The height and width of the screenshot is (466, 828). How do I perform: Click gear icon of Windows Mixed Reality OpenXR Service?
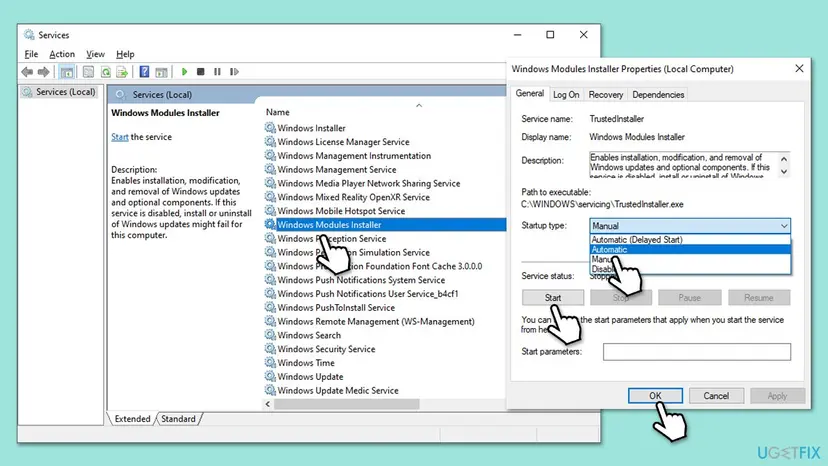click(270, 197)
